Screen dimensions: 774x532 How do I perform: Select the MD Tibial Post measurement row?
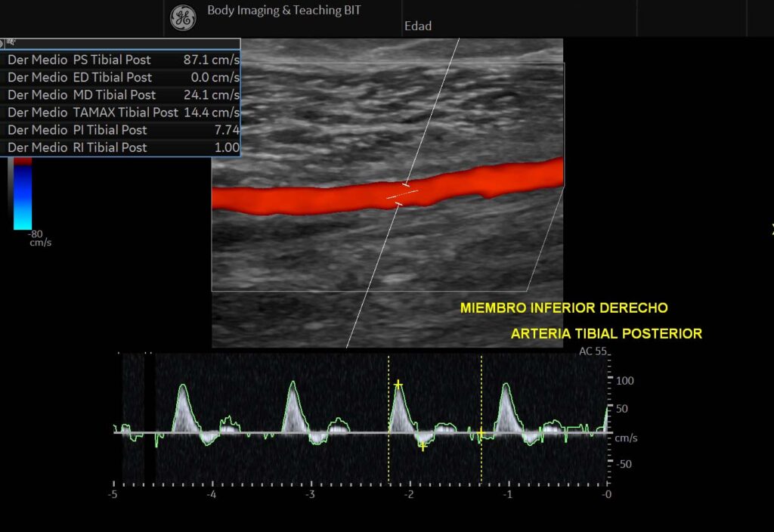pyautogui.click(x=121, y=95)
